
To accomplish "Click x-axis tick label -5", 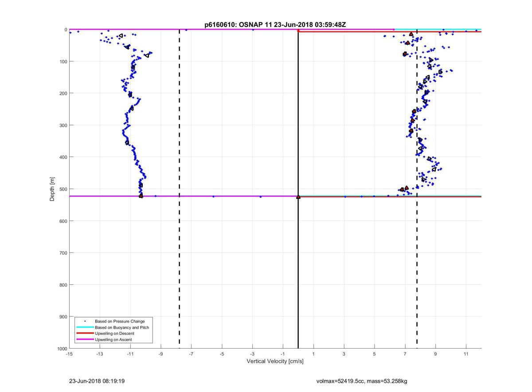I will 222,354.
